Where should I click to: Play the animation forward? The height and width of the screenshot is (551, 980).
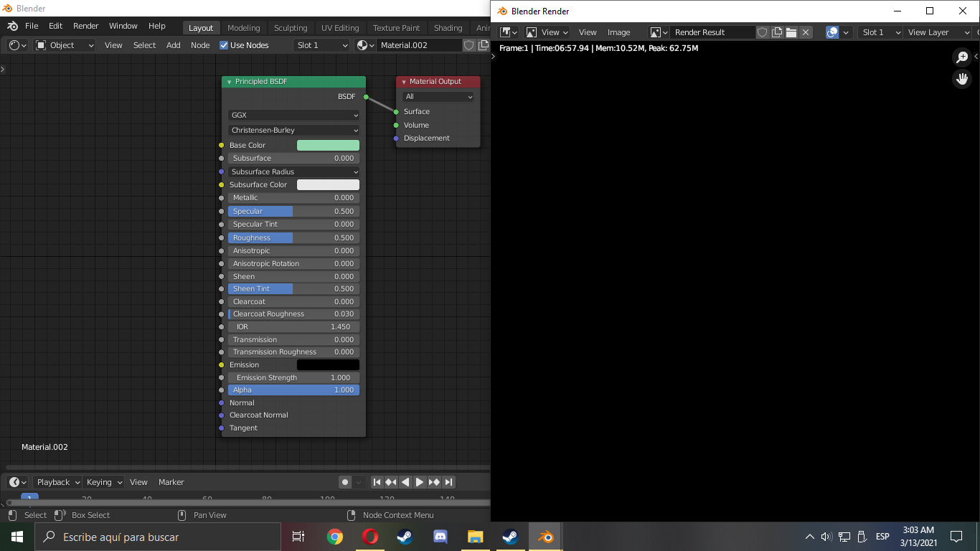click(x=420, y=482)
